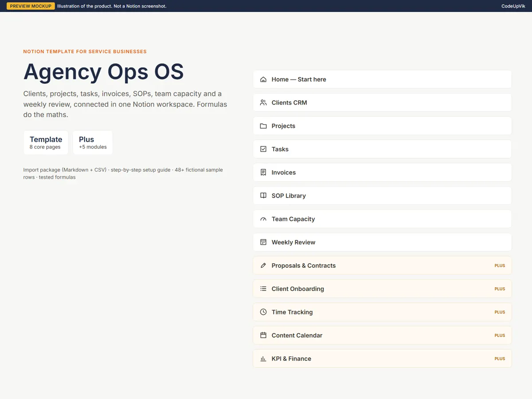This screenshot has width=532, height=399.
Task: Click the CodeUpVik brand text
Action: tap(513, 6)
